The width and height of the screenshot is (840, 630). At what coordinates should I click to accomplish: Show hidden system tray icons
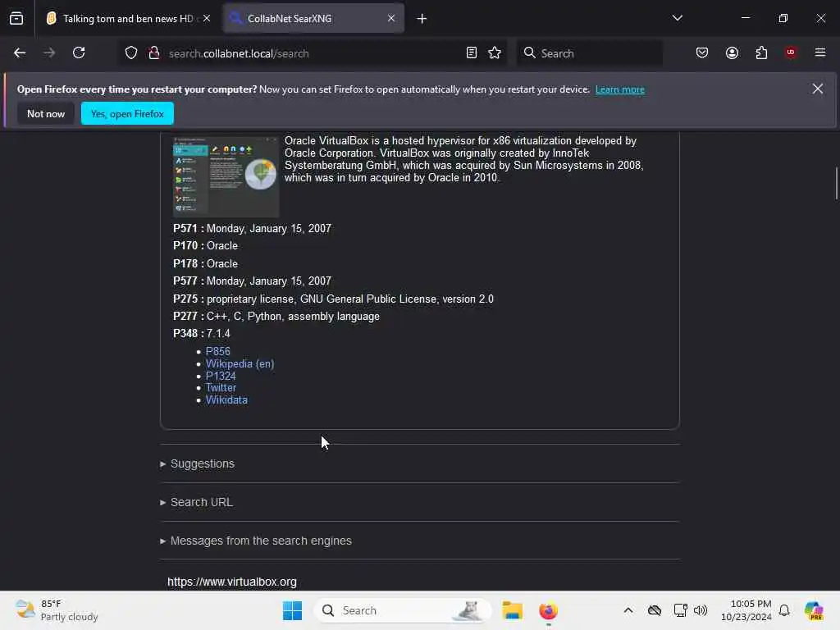click(628, 610)
